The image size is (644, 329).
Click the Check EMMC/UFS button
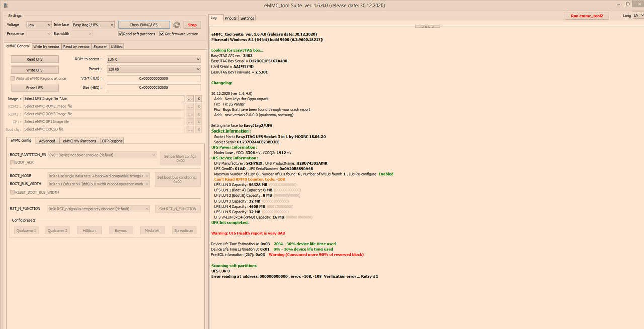(144, 25)
